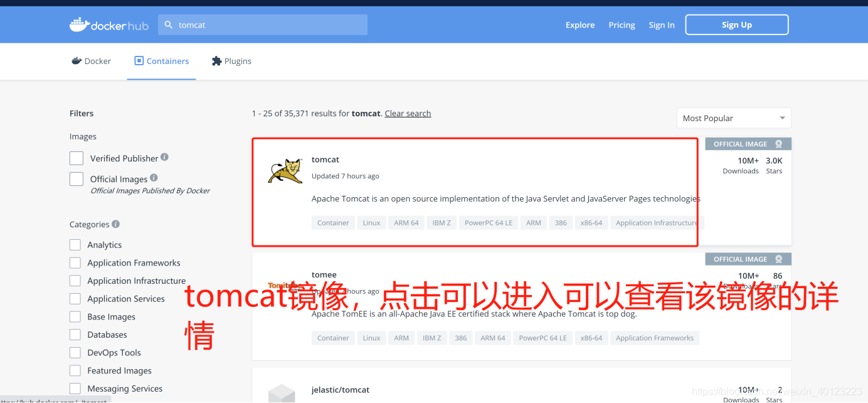Viewport: 868px width, 403px height.
Task: Enable the Verified Publisher filter checkbox
Action: (77, 158)
